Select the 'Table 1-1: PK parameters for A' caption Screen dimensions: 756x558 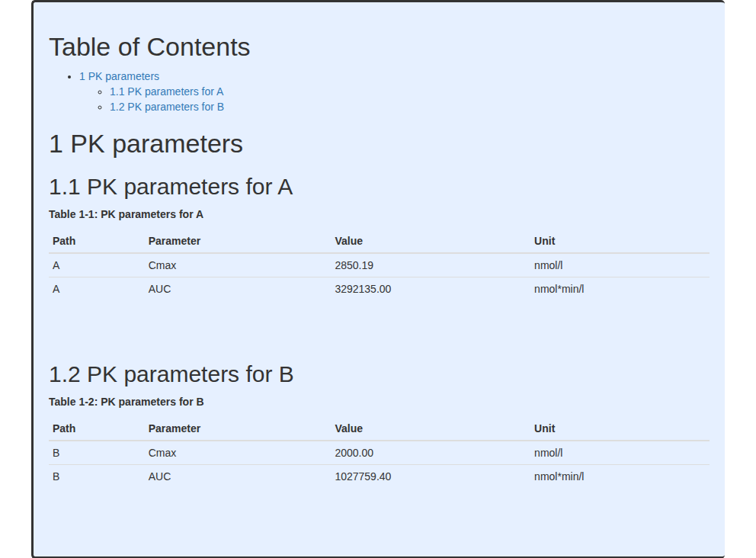pos(126,215)
